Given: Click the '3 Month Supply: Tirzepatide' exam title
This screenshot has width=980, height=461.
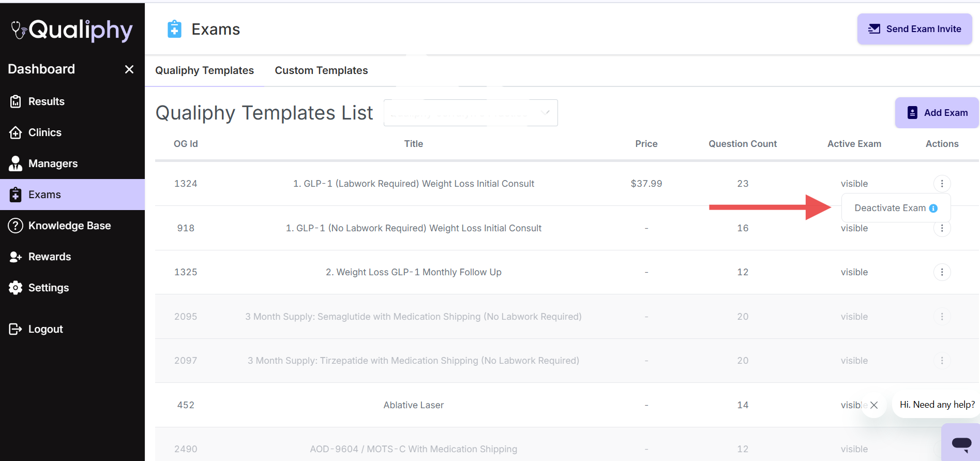Looking at the screenshot, I should coord(414,361).
